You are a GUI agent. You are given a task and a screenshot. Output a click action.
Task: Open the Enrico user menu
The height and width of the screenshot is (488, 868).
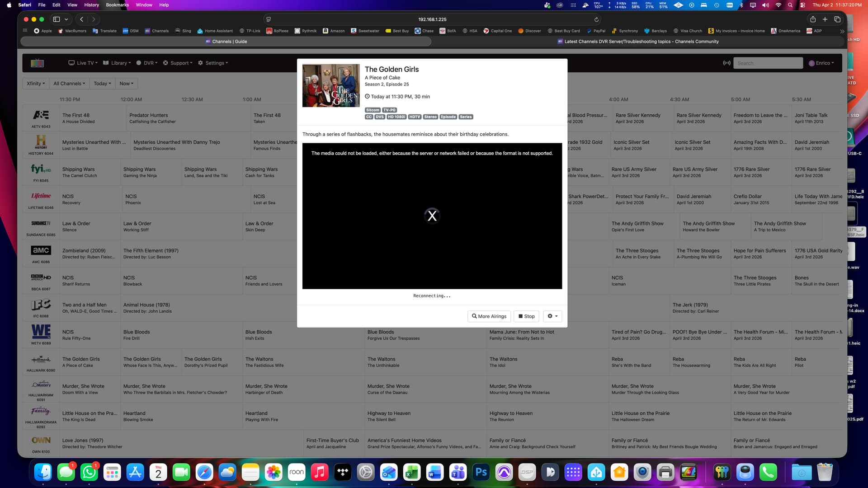tap(821, 63)
